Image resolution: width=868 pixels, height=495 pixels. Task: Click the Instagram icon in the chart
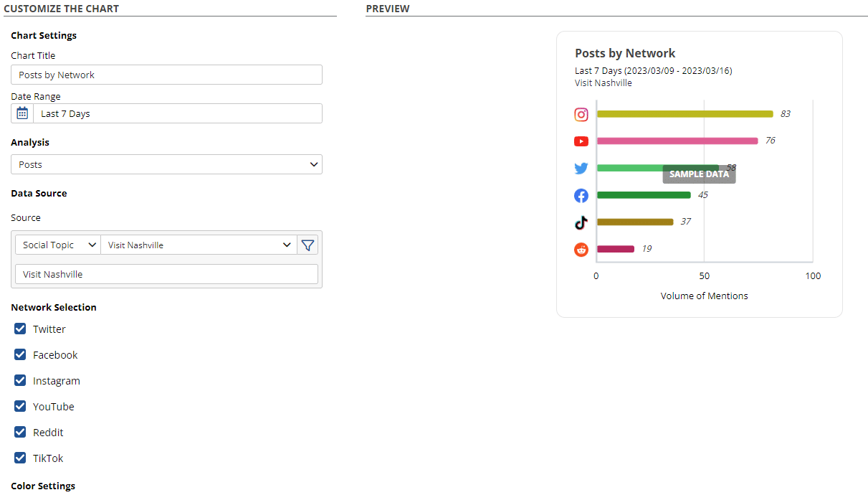pyautogui.click(x=581, y=114)
